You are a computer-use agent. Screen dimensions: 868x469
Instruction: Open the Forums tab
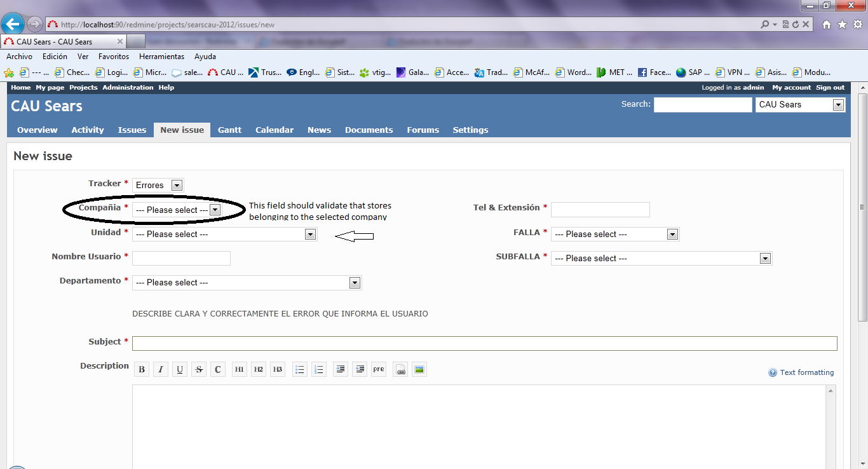tap(423, 130)
